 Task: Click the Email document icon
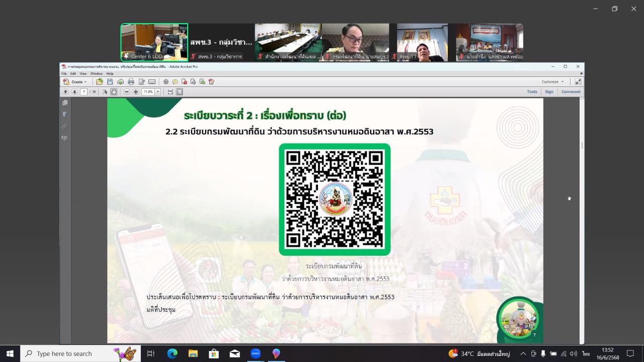(151, 81)
